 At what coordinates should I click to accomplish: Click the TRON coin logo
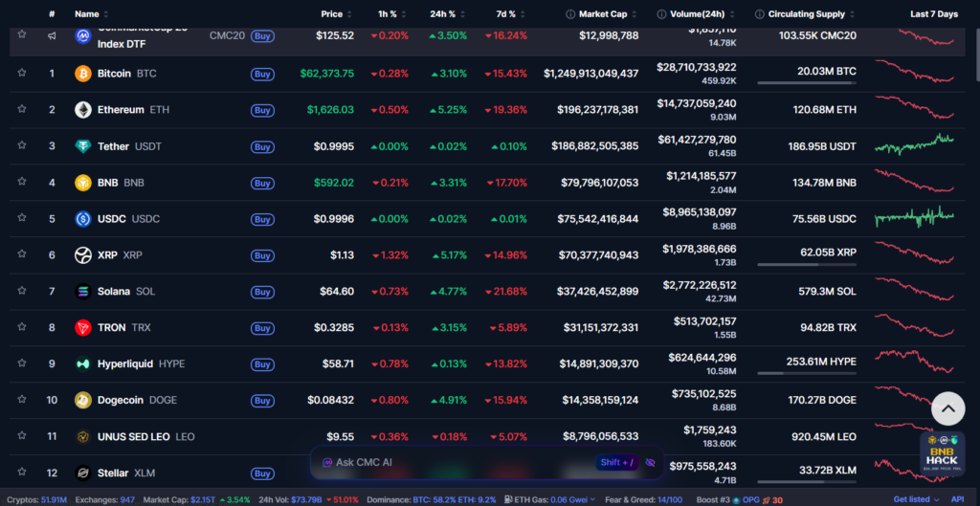point(83,327)
